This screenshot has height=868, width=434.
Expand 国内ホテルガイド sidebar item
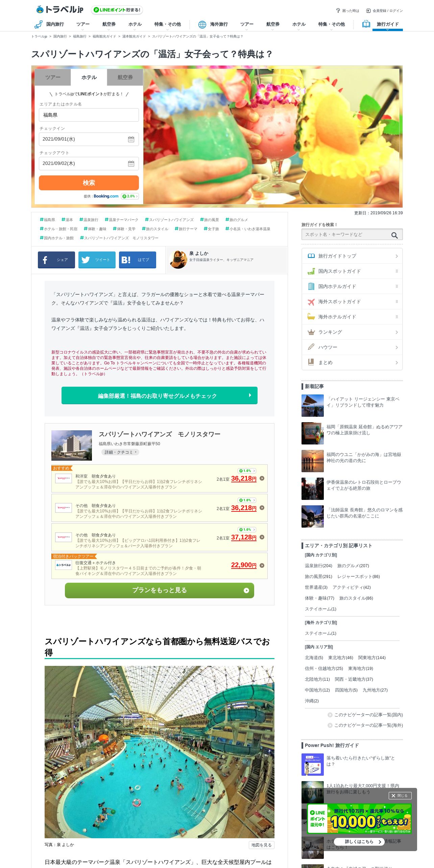(352, 286)
